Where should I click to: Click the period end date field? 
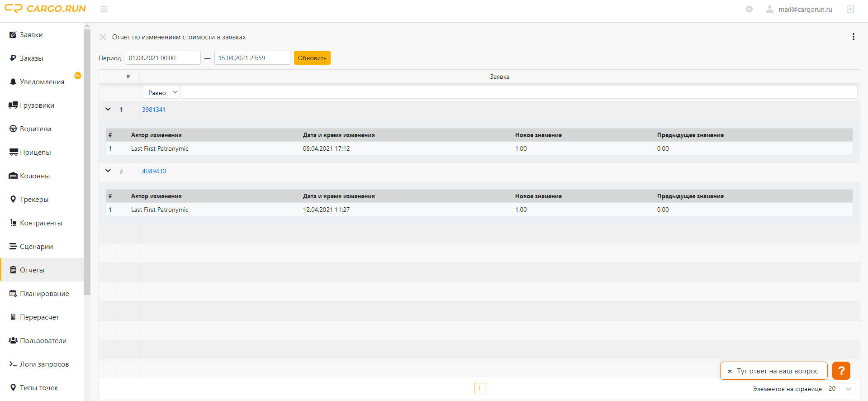click(x=252, y=58)
